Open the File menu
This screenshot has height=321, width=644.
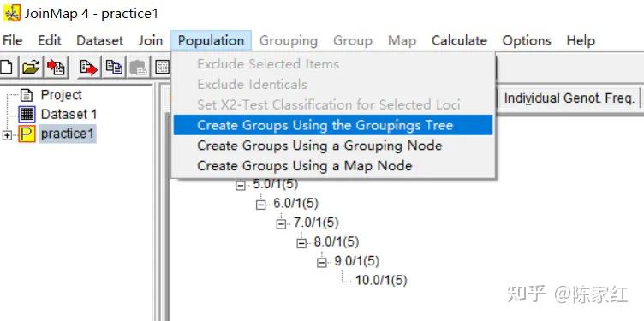[x=12, y=40]
